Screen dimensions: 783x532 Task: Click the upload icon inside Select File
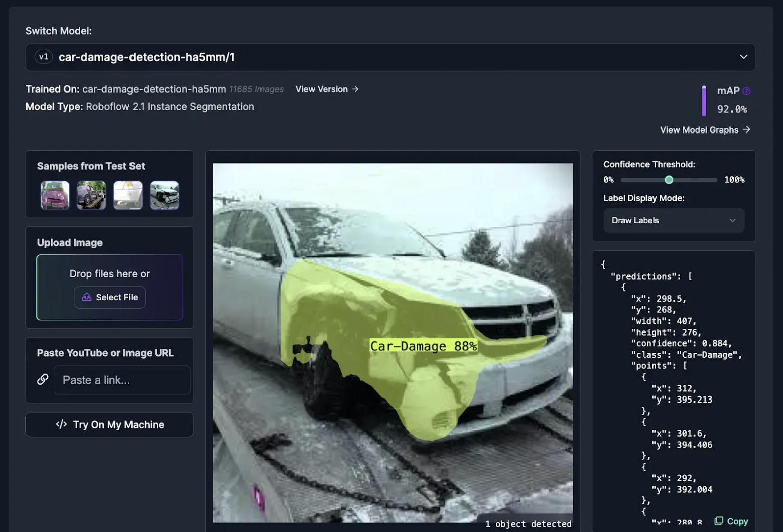point(86,297)
